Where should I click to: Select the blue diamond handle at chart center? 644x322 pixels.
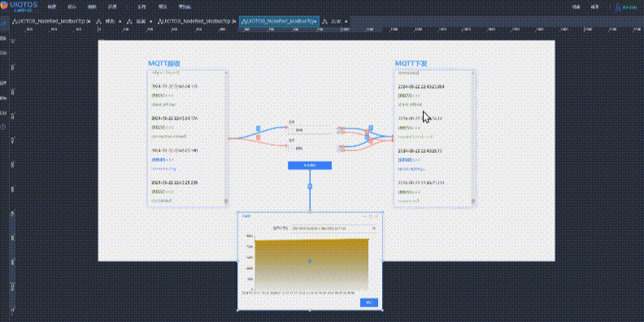310,261
